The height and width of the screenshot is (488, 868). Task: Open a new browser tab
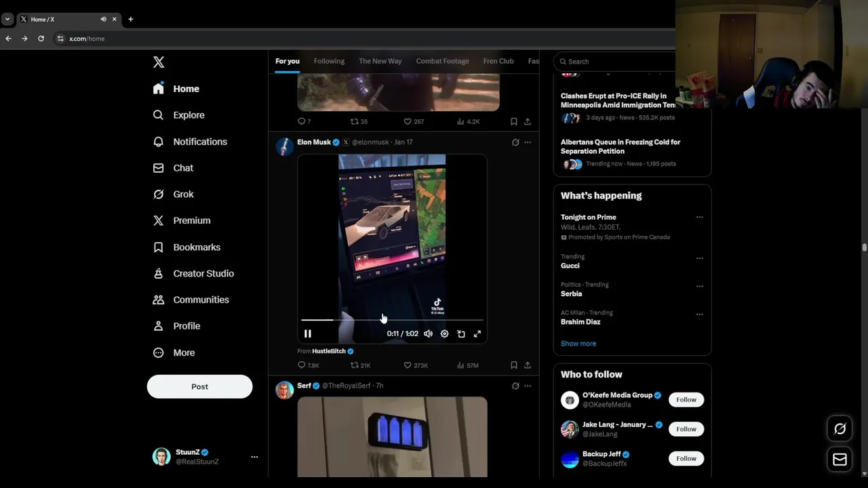pyautogui.click(x=130, y=19)
